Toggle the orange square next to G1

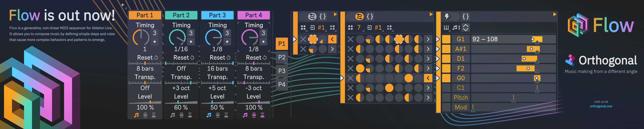pos(446,39)
